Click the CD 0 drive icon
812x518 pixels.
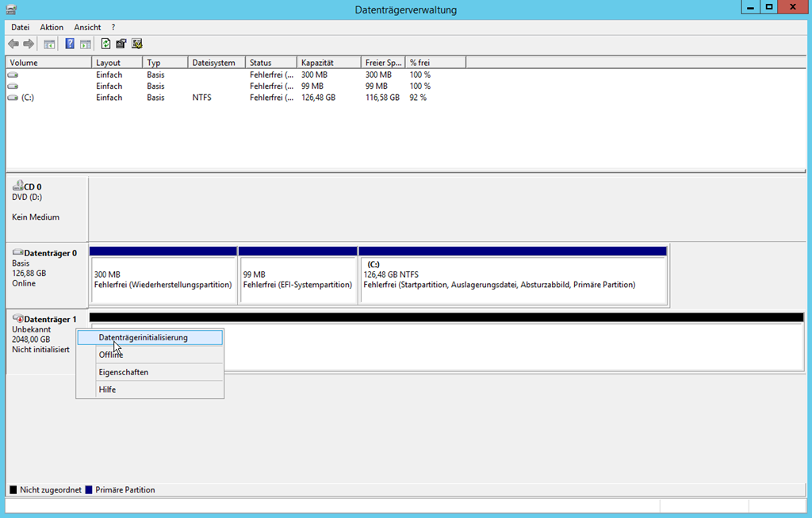coord(17,186)
